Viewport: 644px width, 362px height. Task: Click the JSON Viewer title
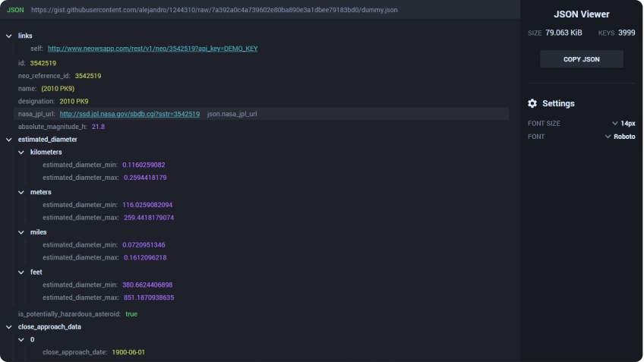(x=582, y=14)
